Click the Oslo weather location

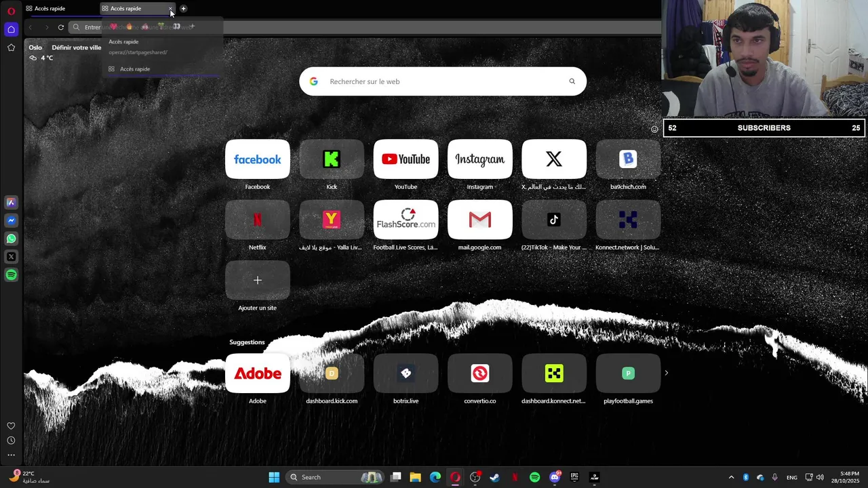(35, 47)
